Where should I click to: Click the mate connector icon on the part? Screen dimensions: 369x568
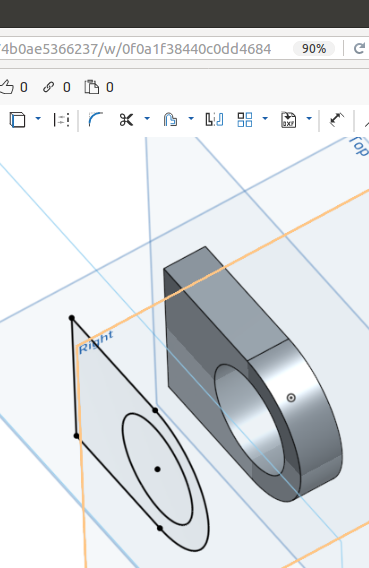pos(291,398)
